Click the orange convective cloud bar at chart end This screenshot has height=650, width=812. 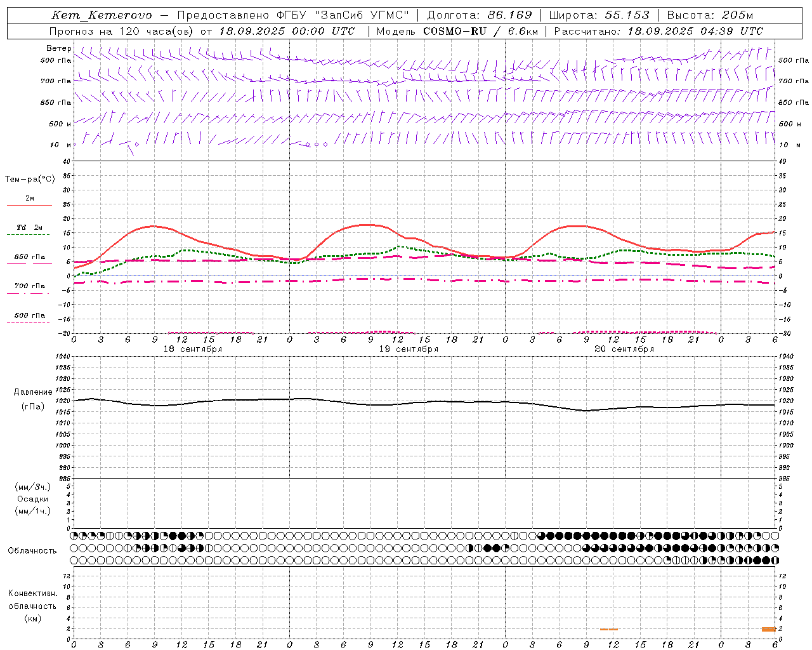(769, 629)
